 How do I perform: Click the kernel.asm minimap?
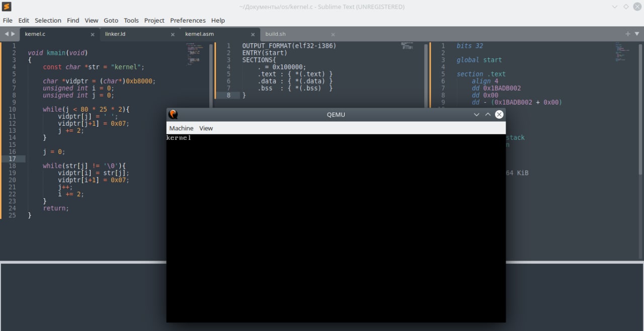click(623, 51)
